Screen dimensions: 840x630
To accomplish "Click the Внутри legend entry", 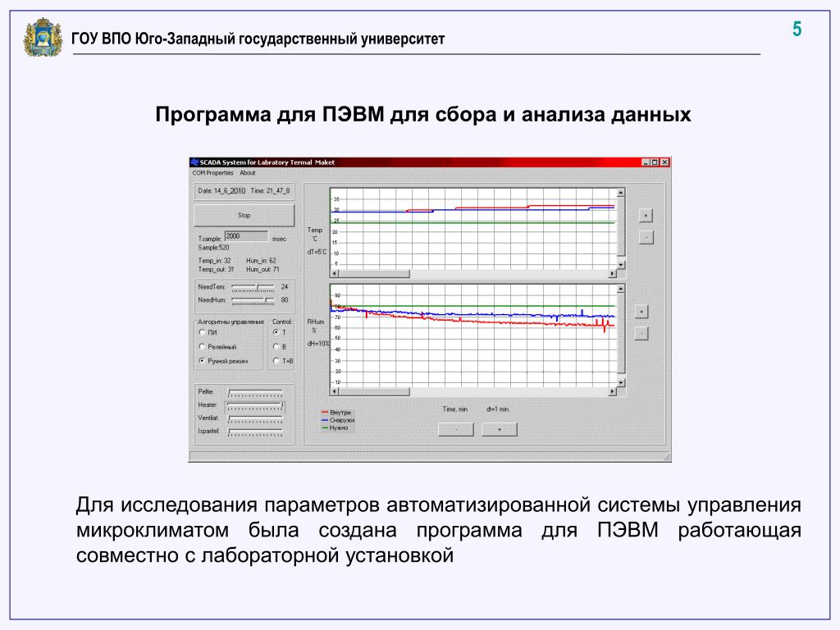I will click(x=336, y=413).
